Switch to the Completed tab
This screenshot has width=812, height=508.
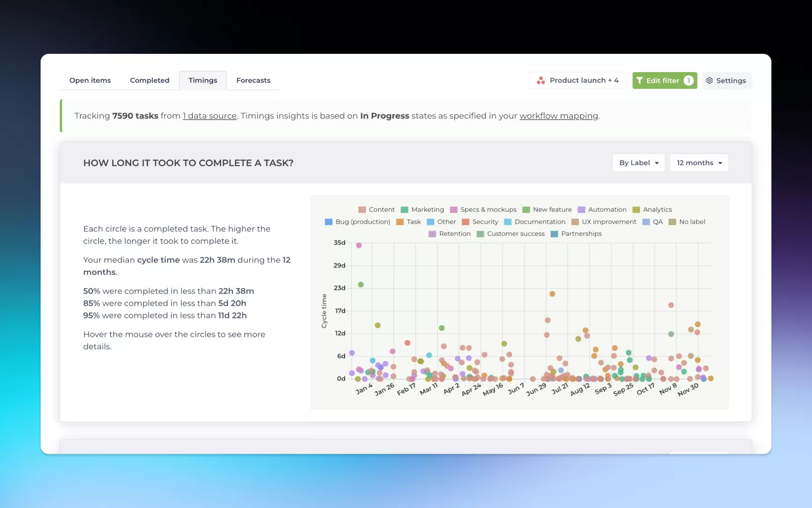pyautogui.click(x=149, y=80)
